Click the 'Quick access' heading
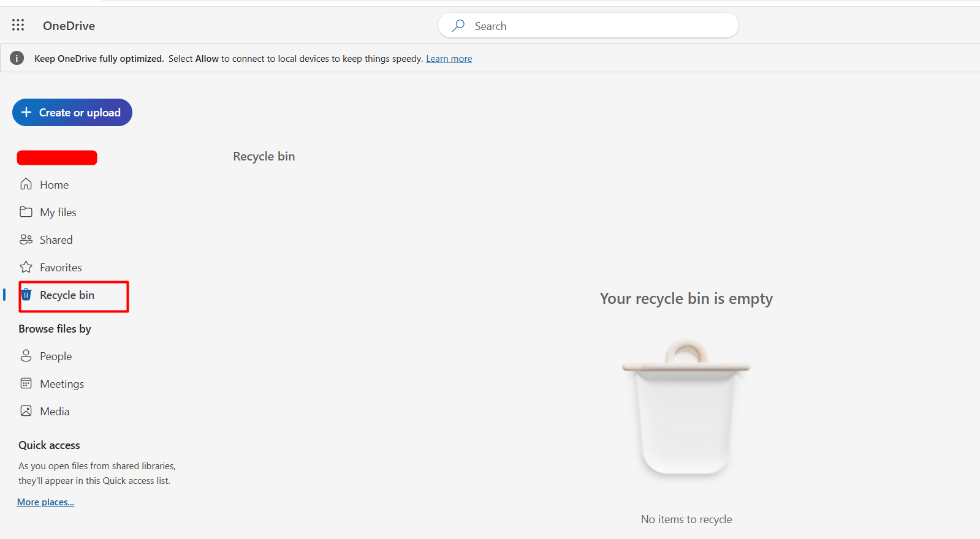The image size is (980, 539). point(49,445)
